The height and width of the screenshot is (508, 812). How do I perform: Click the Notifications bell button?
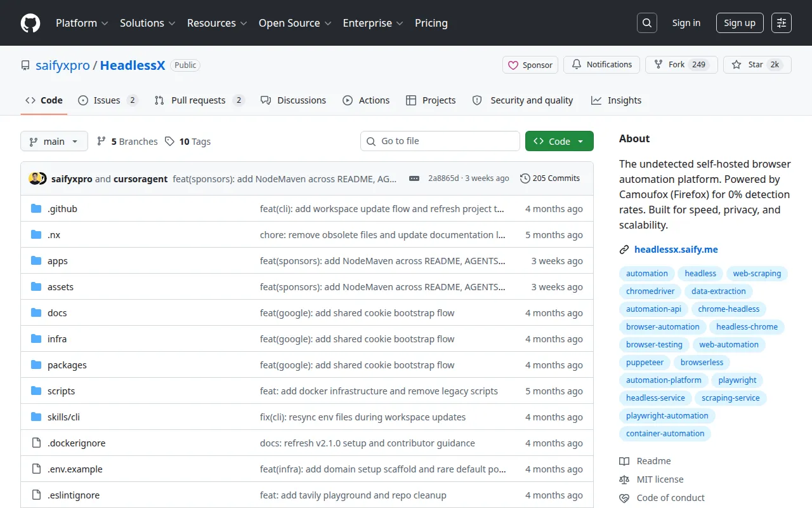(x=602, y=65)
